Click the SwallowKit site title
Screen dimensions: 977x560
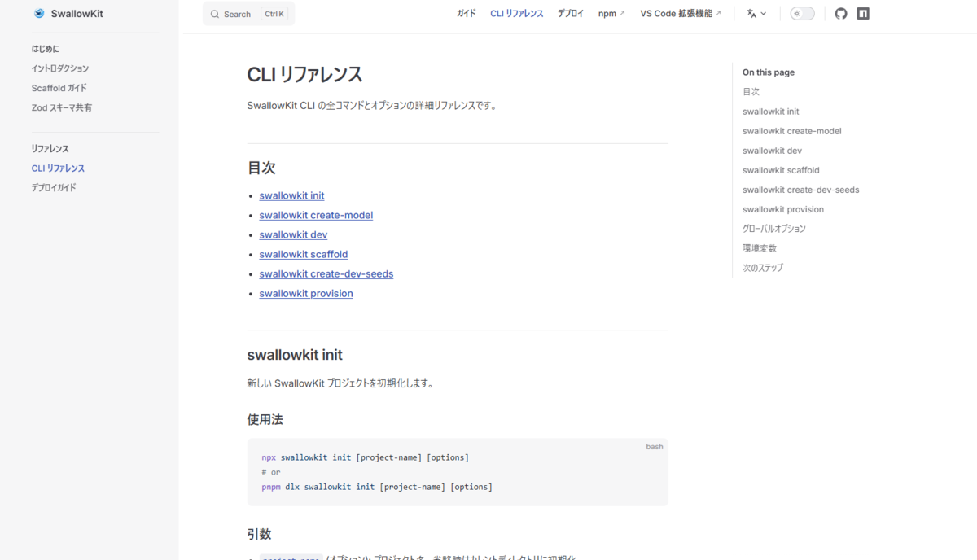[x=77, y=14]
